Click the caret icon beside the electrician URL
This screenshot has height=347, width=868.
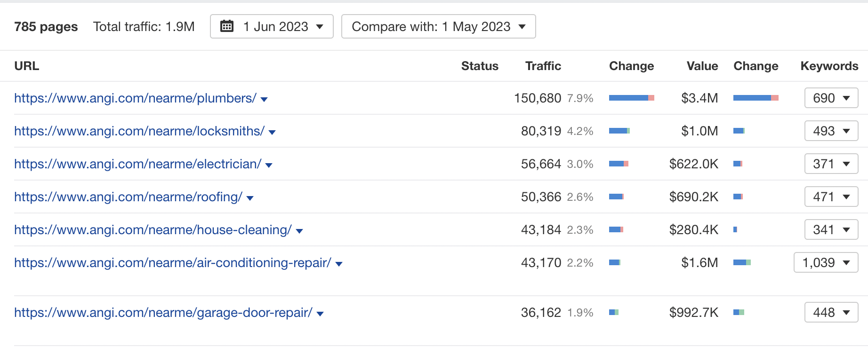269,165
